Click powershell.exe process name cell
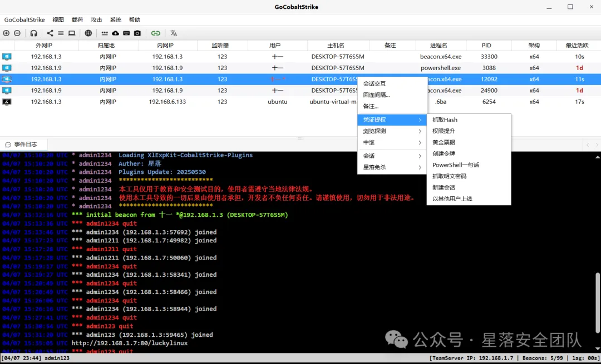Viewport: 601px width, 364px height. [x=441, y=68]
